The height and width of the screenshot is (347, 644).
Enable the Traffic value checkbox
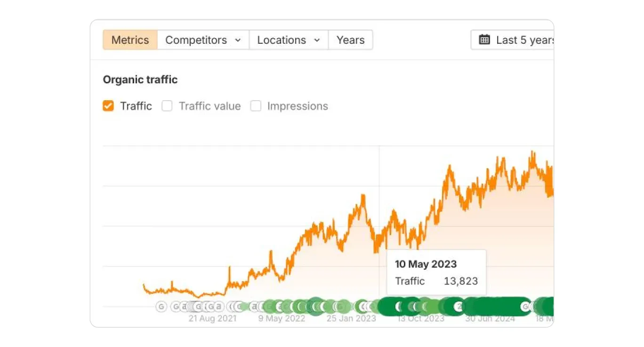coord(167,106)
